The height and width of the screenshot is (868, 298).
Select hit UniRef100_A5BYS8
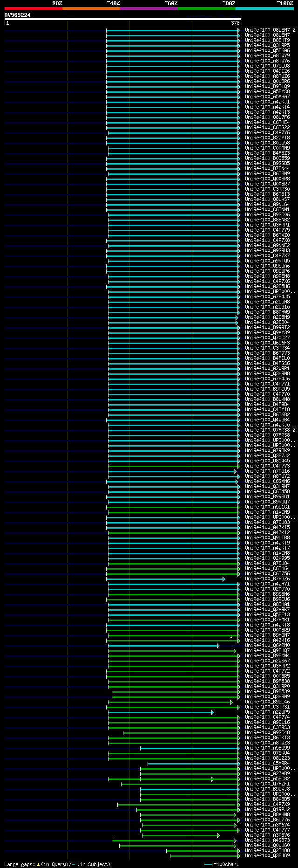click(x=267, y=91)
